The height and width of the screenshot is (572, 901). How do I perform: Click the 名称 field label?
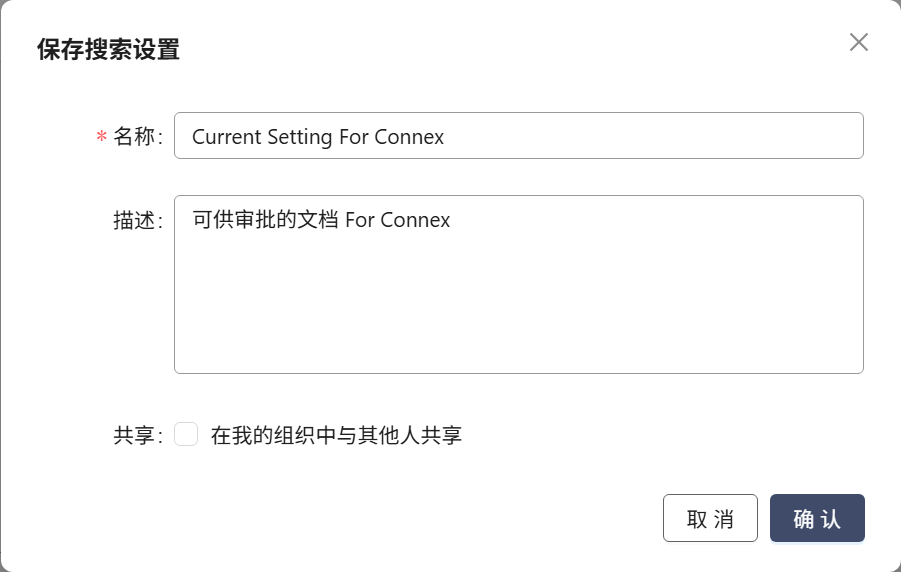point(135,137)
